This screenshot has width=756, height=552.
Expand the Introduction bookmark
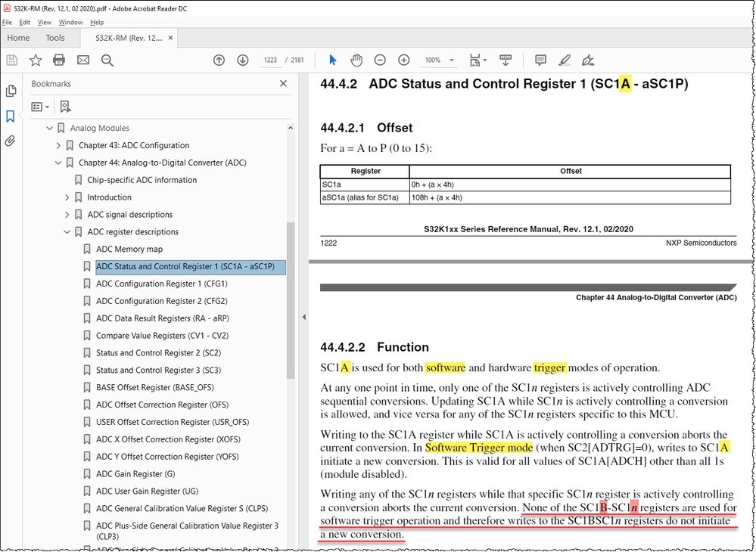tap(67, 197)
